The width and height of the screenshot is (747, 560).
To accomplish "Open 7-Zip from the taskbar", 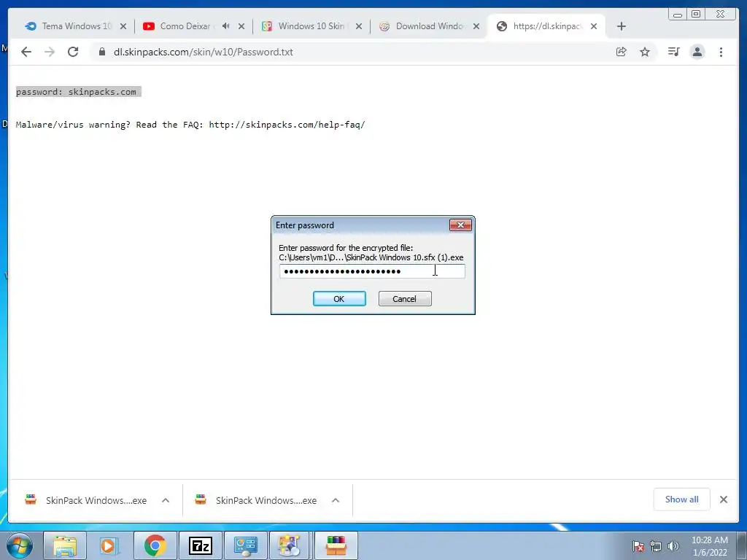I will click(x=201, y=545).
